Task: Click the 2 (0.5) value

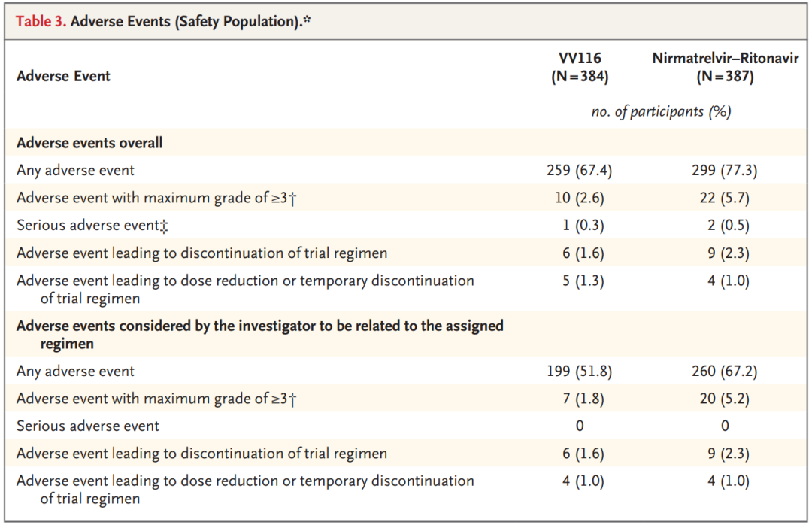Action: pyautogui.click(x=725, y=226)
